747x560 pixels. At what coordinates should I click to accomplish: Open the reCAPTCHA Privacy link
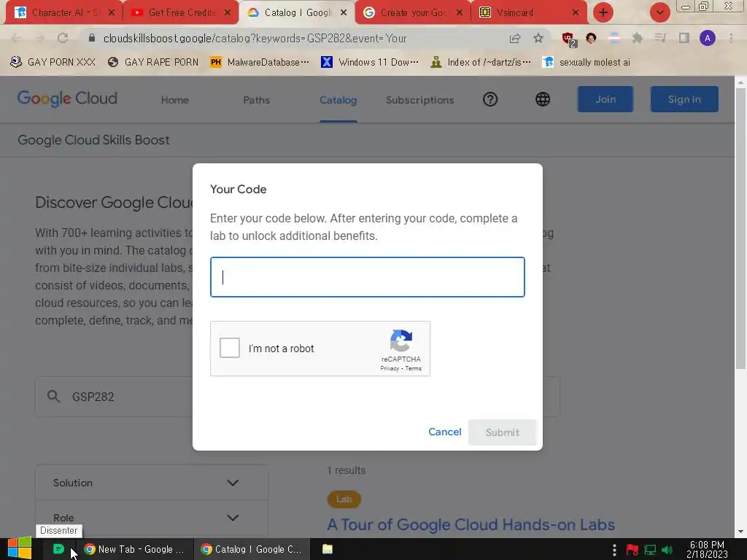point(390,368)
